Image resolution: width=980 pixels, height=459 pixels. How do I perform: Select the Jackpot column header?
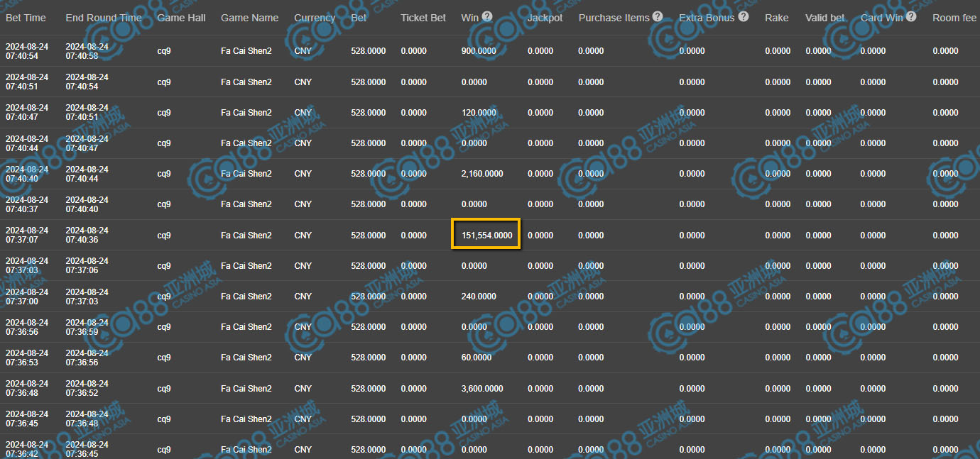coord(545,18)
